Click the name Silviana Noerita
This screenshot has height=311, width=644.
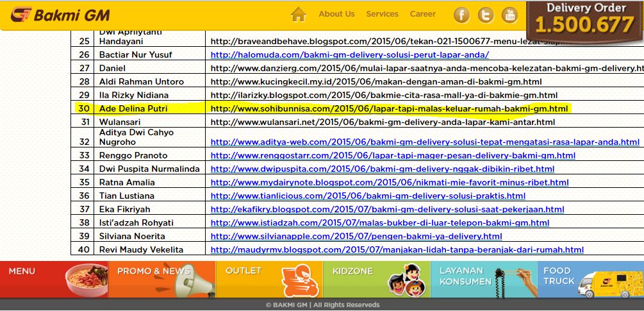(132, 237)
